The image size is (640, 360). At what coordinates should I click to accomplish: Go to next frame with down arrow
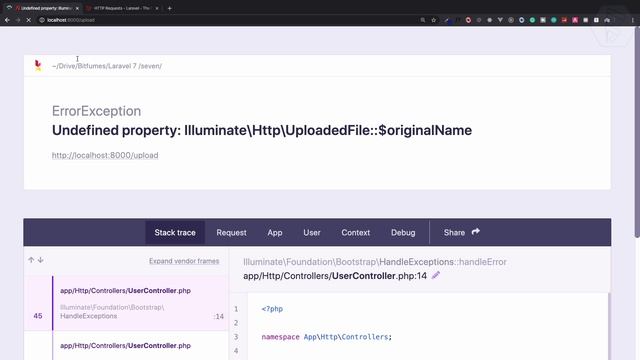tap(40, 260)
